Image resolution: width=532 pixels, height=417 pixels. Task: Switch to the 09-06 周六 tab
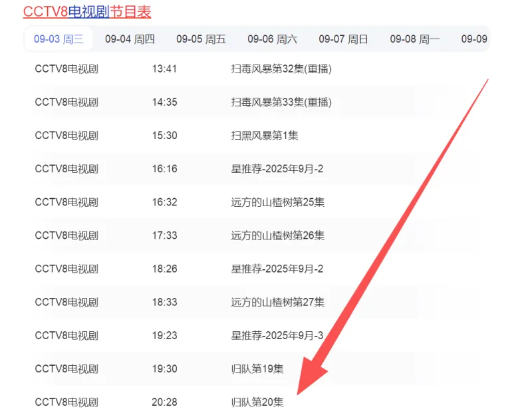tap(272, 39)
